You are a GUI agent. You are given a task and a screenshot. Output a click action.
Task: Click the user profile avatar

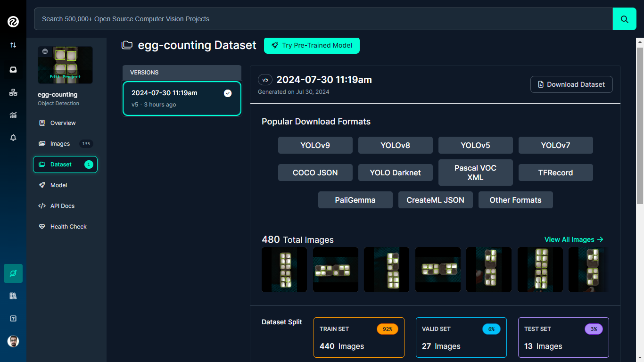coord(13,341)
